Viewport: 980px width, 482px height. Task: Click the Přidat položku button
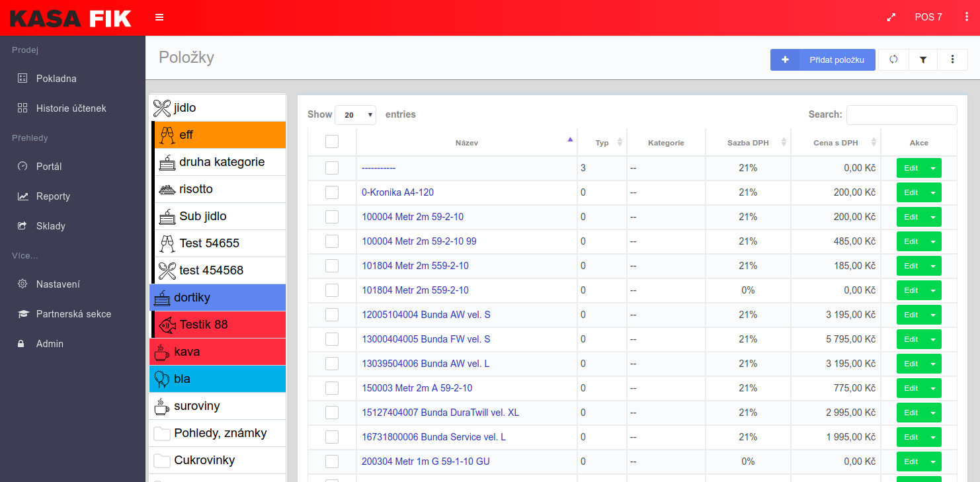click(823, 60)
